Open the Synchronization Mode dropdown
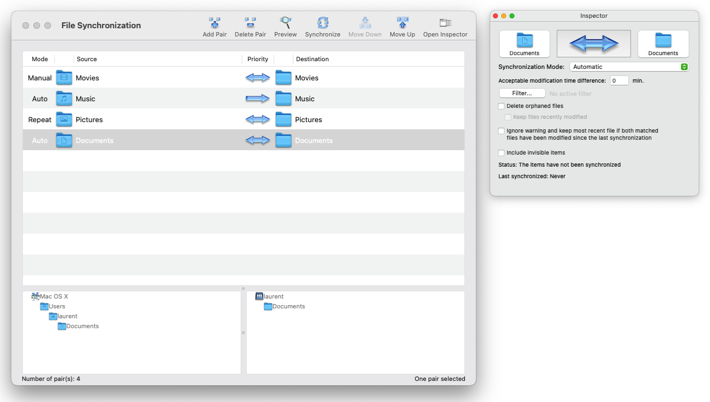710x402 pixels. [629, 67]
